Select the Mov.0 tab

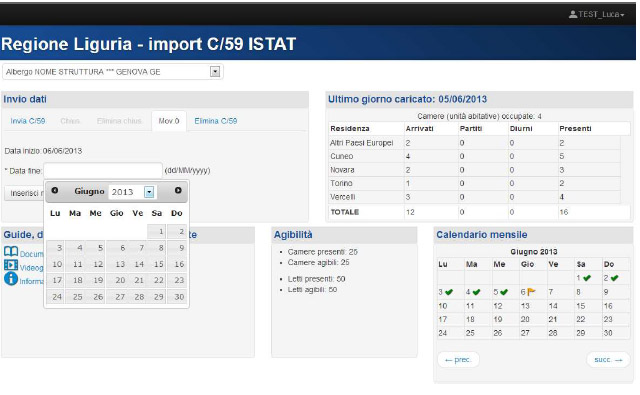click(x=169, y=121)
